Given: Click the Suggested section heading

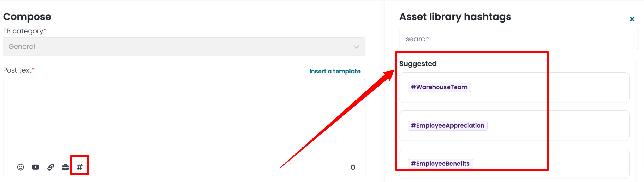Looking at the screenshot, I should pyautogui.click(x=418, y=64).
